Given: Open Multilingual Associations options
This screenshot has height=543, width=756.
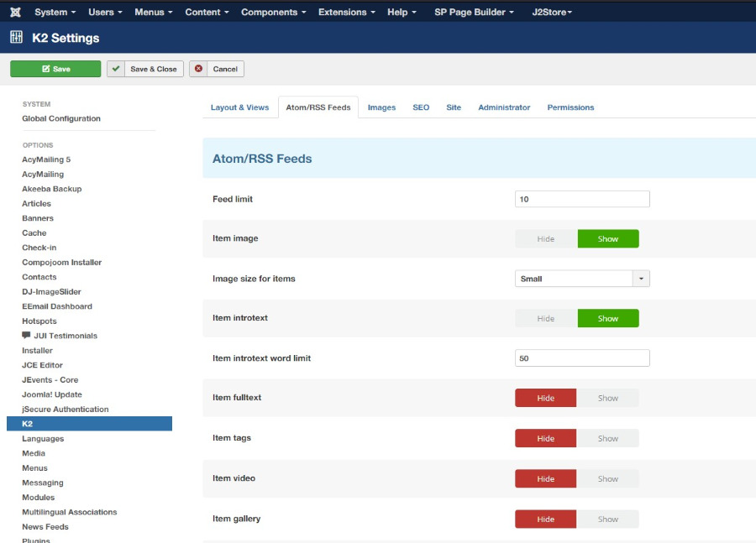Looking at the screenshot, I should [70, 512].
